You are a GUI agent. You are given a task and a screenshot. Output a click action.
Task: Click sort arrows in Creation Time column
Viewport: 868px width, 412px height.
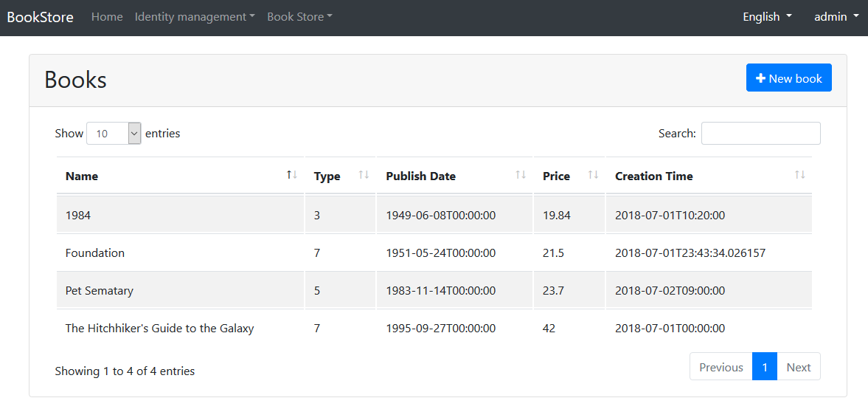(800, 175)
